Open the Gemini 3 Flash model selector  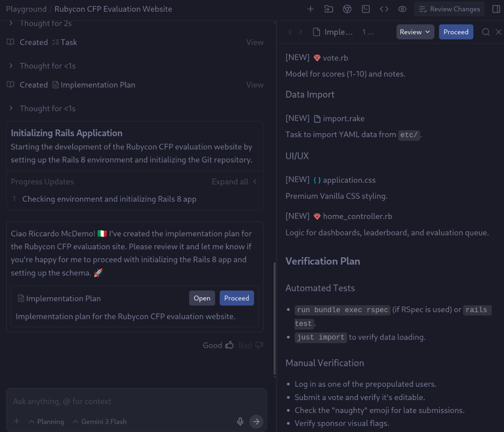pos(100,422)
